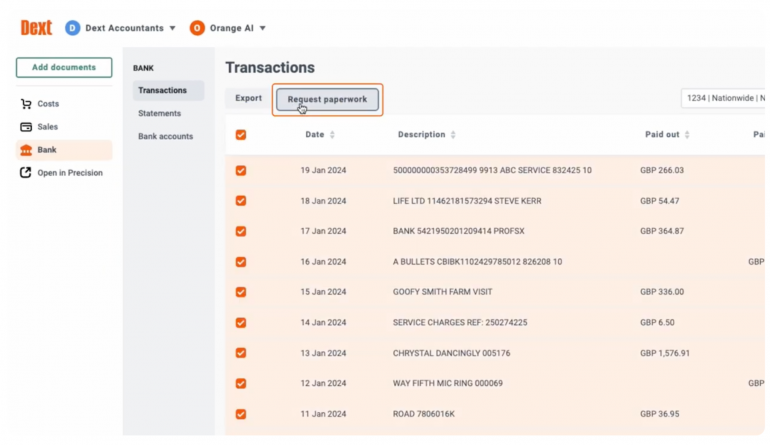Click description 'SERVICE CHARGES REF: 250274225'
Screen dimensions: 770x445
pyautogui.click(x=460, y=323)
